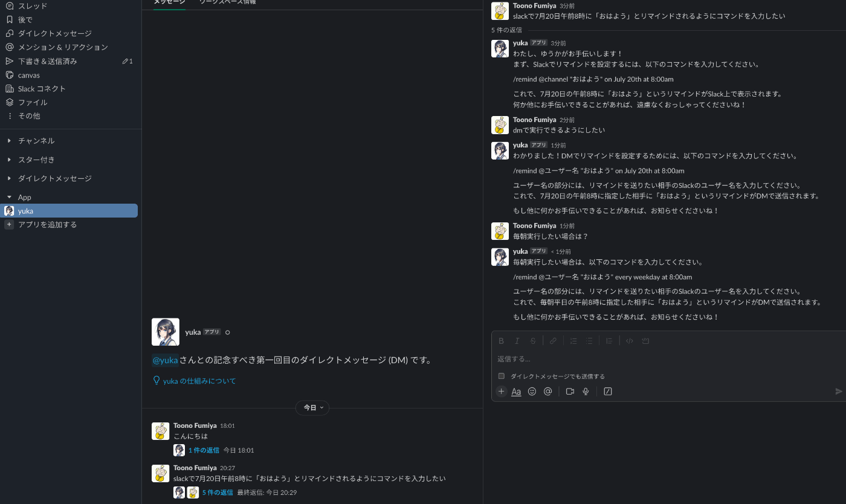Insert a link with the chain icon
Viewport: 846px width, 504px height.
pyautogui.click(x=553, y=341)
